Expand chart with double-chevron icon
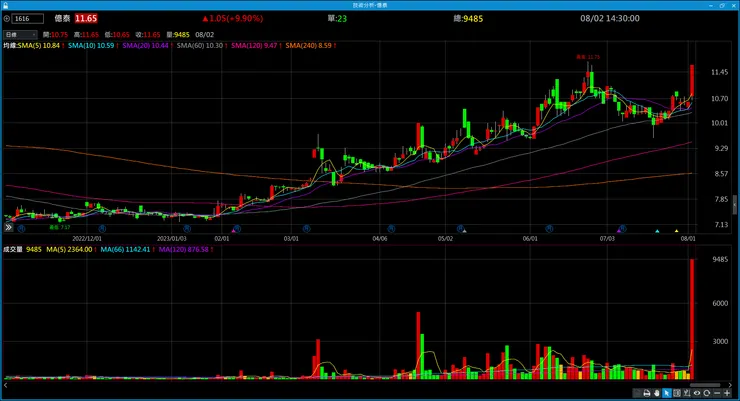Viewport: 740px width, 401px height. click(x=8, y=227)
